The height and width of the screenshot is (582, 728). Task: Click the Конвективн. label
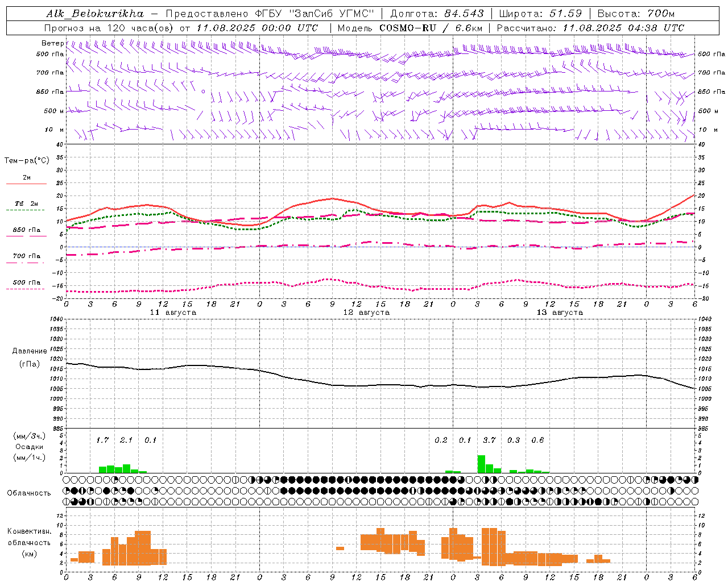coord(29,531)
